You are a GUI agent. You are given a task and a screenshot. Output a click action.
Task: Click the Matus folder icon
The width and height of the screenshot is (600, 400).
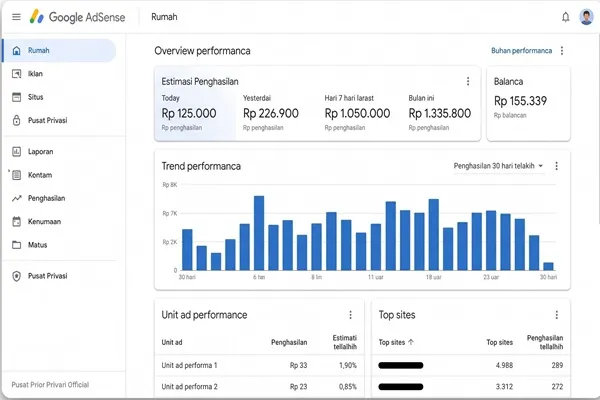coord(16,245)
